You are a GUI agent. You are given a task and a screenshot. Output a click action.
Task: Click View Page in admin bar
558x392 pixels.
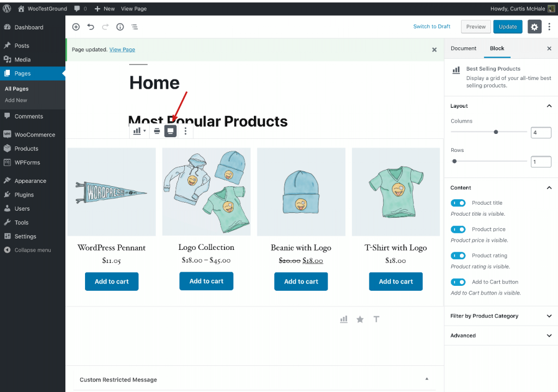point(134,9)
